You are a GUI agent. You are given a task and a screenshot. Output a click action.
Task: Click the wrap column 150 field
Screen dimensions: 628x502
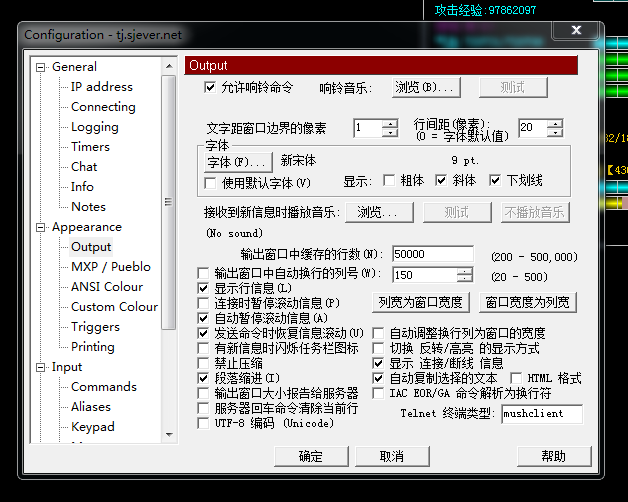pyautogui.click(x=425, y=275)
